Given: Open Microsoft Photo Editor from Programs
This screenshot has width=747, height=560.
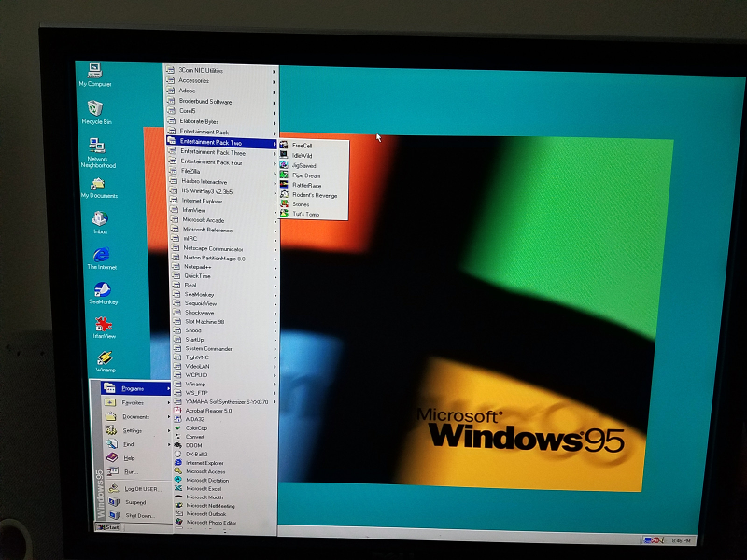Looking at the screenshot, I should [224, 523].
